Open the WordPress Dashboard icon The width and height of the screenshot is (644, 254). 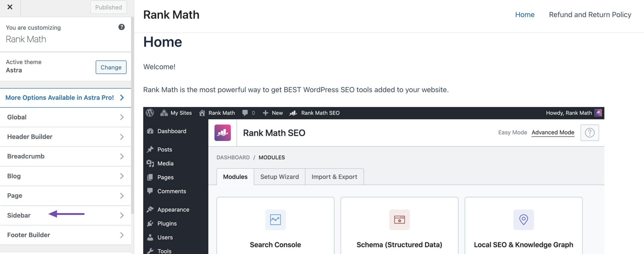[x=150, y=131]
